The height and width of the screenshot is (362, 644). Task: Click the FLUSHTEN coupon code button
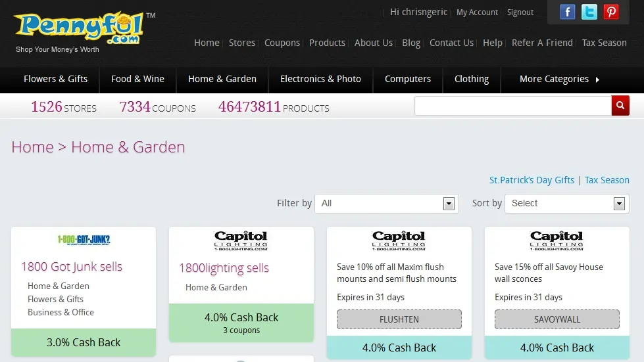399,319
